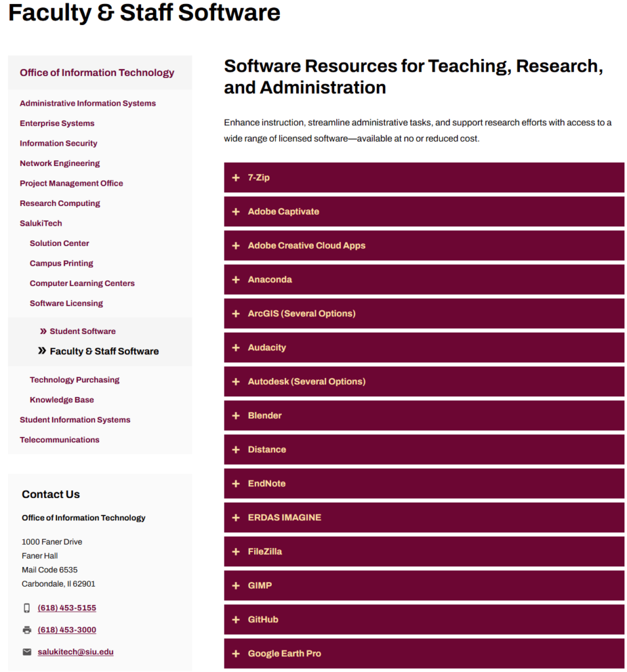This screenshot has width=627, height=672.
Task: Go to Knowledge Base in the sidebar
Action: (62, 400)
